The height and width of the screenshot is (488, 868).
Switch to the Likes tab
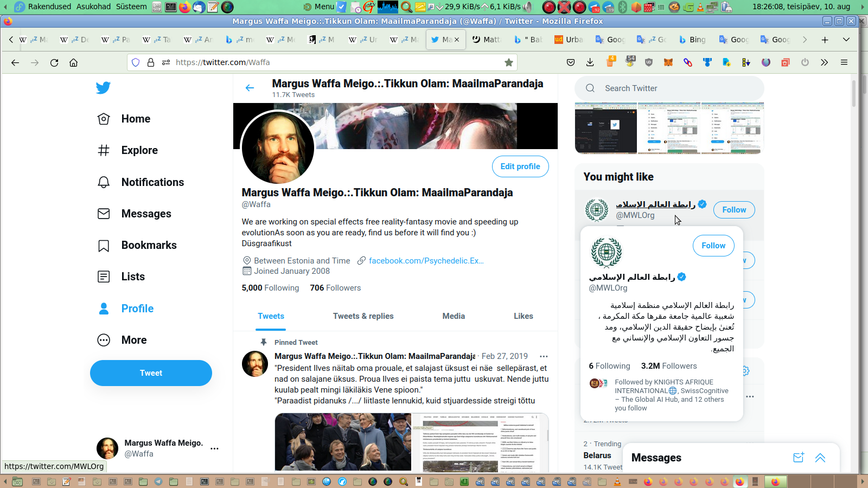(x=523, y=316)
